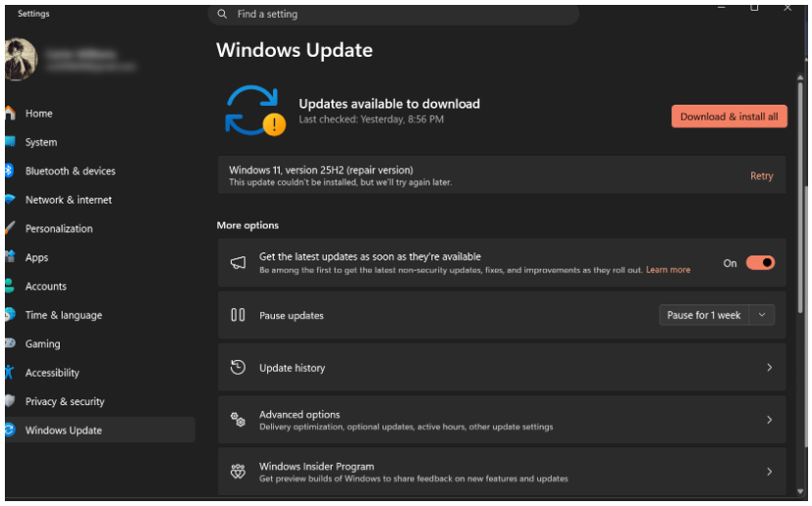Expand Advanced options chevron
Screen dimensions: 812x506
(769, 420)
